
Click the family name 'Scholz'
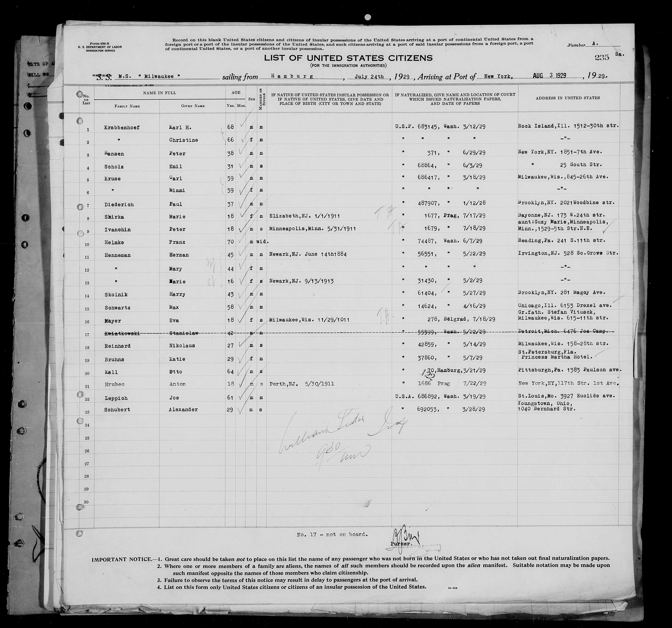coord(114,167)
